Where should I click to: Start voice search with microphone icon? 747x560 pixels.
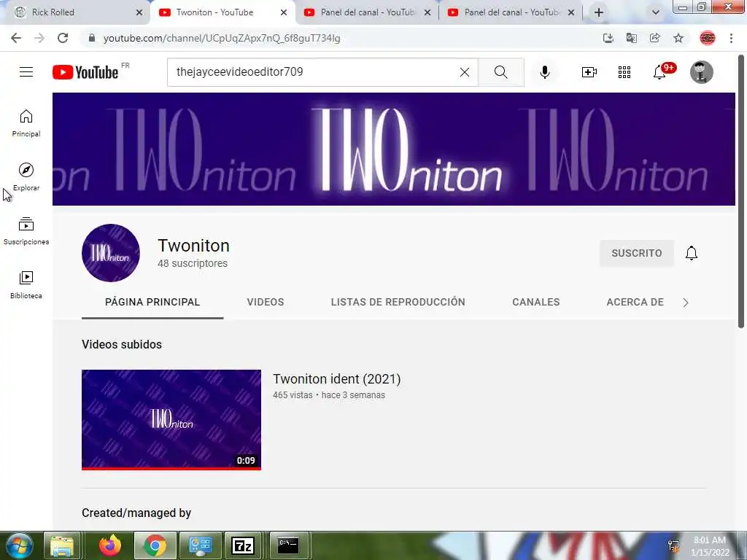point(544,72)
